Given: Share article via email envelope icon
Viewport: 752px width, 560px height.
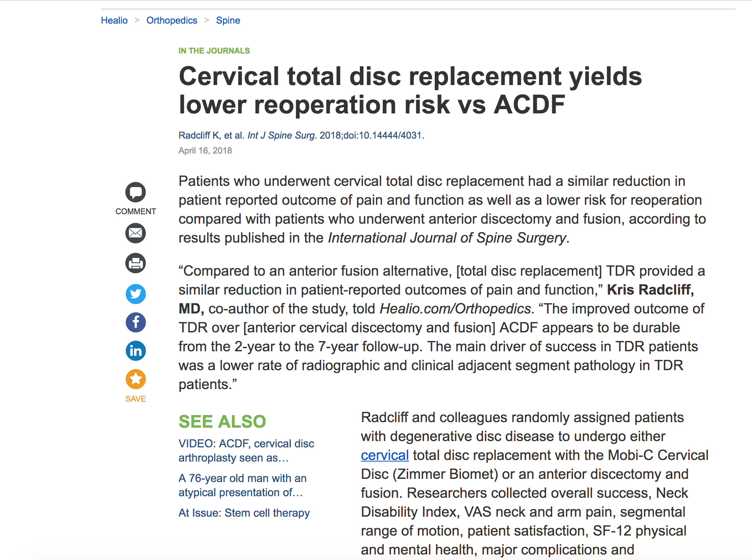Looking at the screenshot, I should click(x=136, y=233).
